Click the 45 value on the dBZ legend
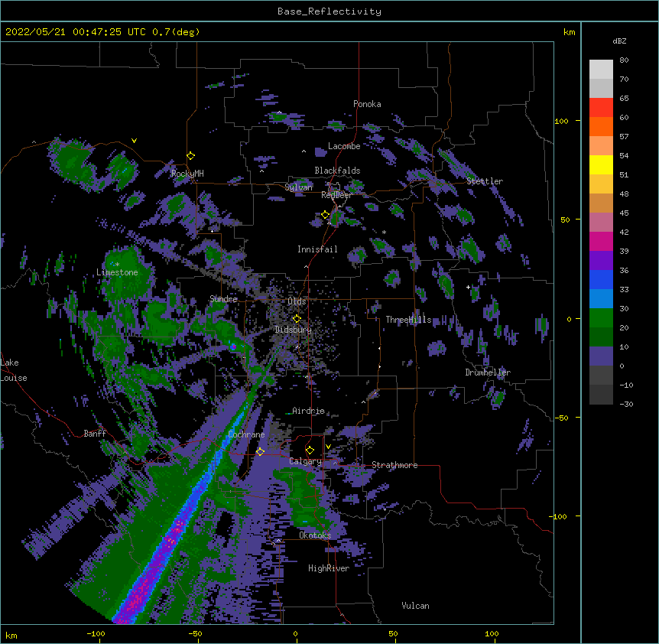The height and width of the screenshot is (644, 659). 624,213
